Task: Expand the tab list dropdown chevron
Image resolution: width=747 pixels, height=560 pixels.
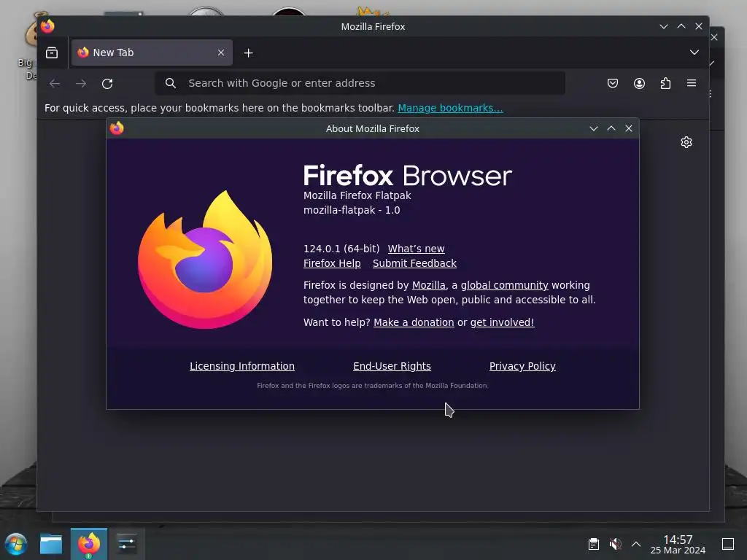Action: [x=694, y=52]
